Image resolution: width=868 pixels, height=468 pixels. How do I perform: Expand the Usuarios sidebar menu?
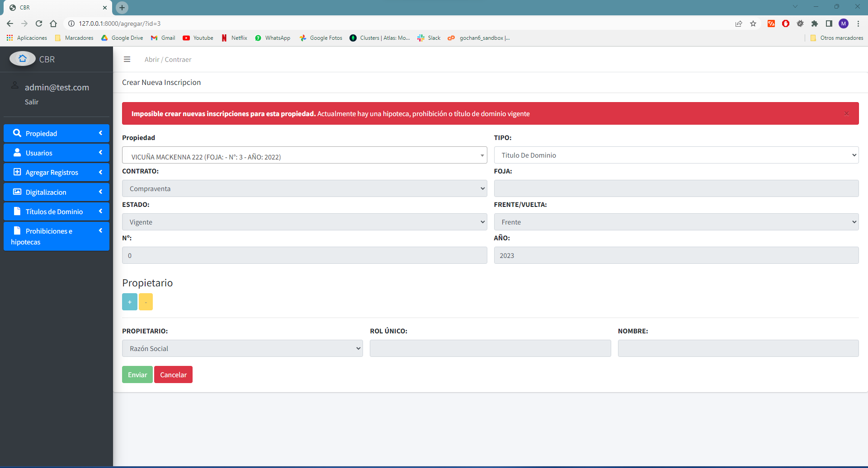(x=57, y=153)
